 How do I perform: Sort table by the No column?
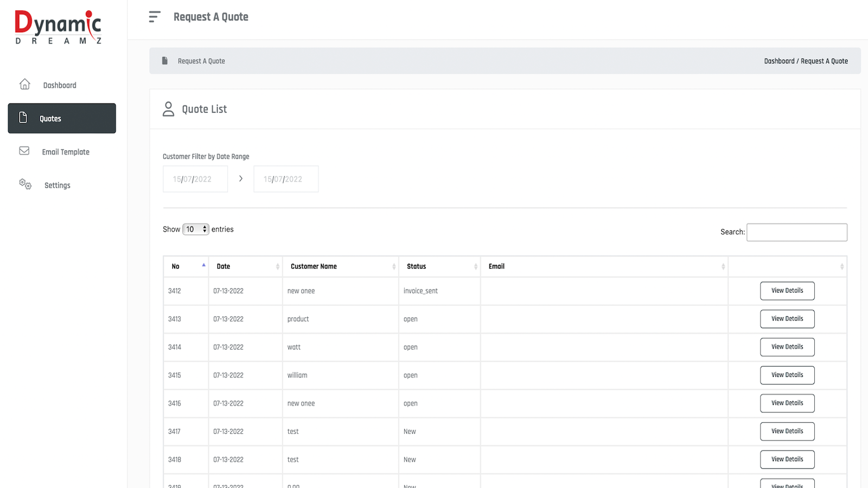coord(186,266)
